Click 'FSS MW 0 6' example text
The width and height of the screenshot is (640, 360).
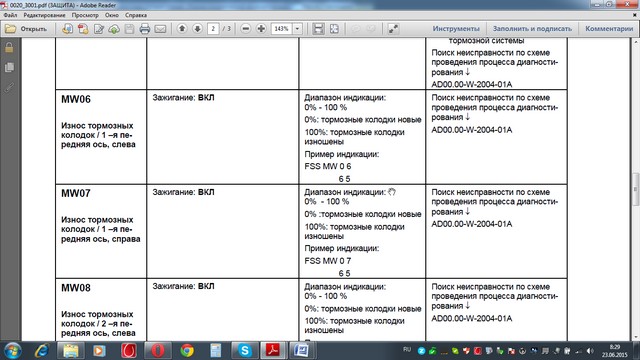[x=328, y=167]
